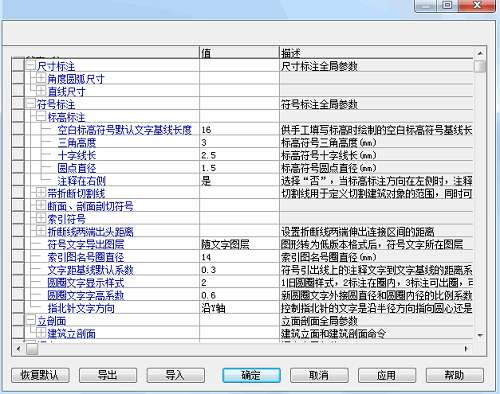Select the 圆圈文字显示样式 parameter

pos(86,283)
